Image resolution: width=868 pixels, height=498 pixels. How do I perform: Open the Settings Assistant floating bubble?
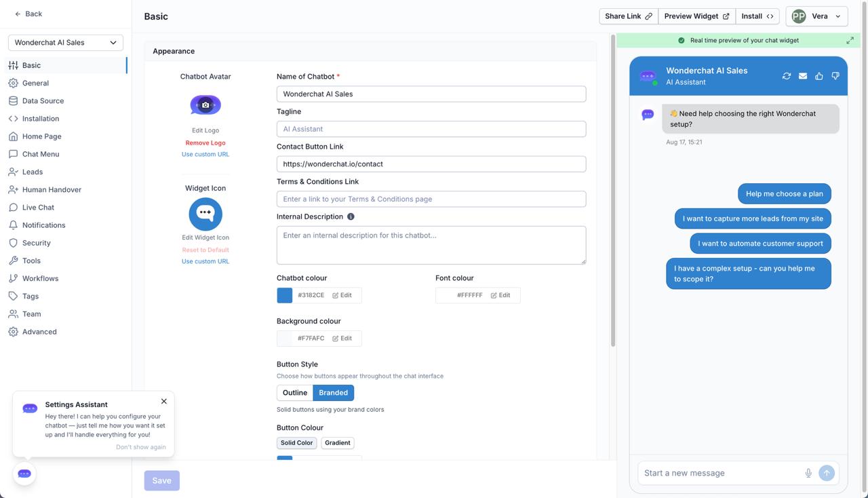click(24, 474)
